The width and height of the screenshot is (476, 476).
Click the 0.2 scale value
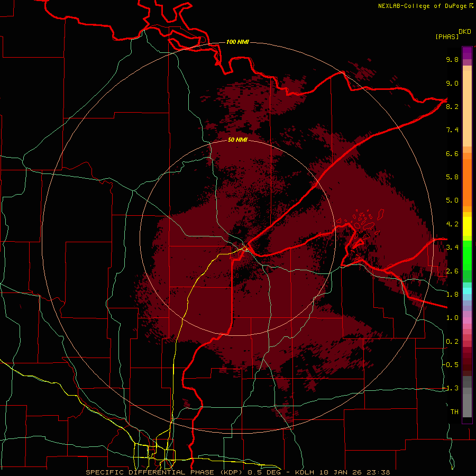(x=452, y=342)
